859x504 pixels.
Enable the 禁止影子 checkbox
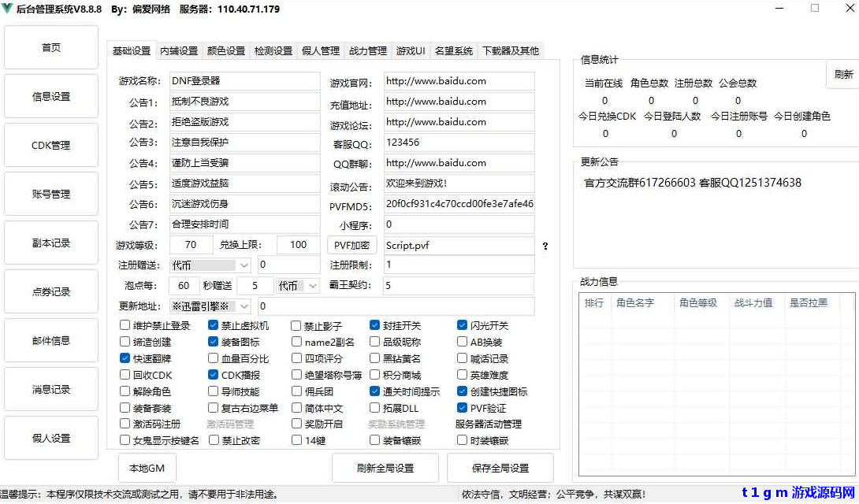point(296,326)
